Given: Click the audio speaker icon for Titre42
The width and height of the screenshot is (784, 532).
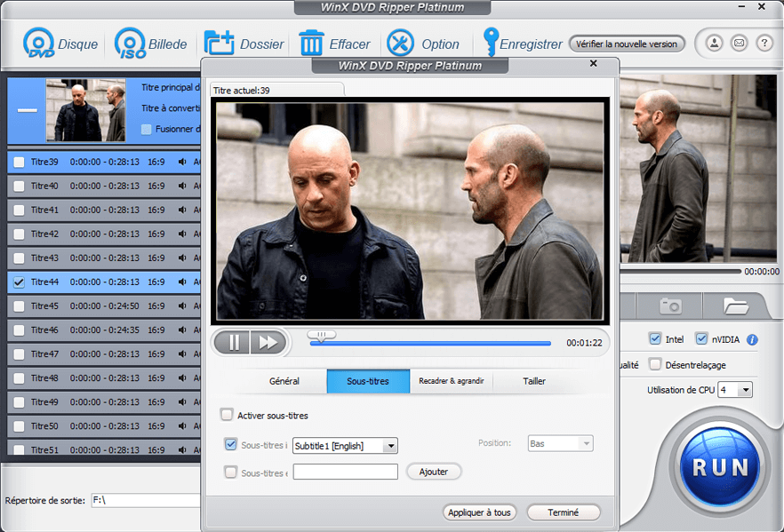Looking at the screenshot, I should coord(182,234).
